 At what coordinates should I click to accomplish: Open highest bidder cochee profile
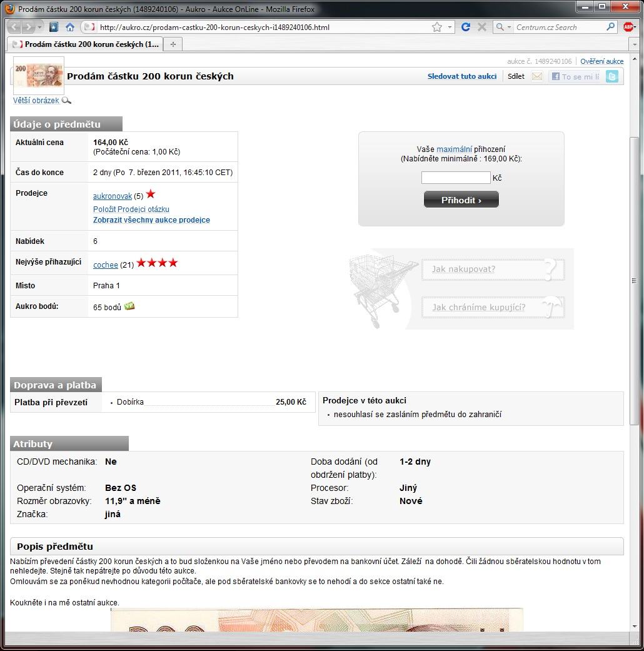tap(106, 265)
